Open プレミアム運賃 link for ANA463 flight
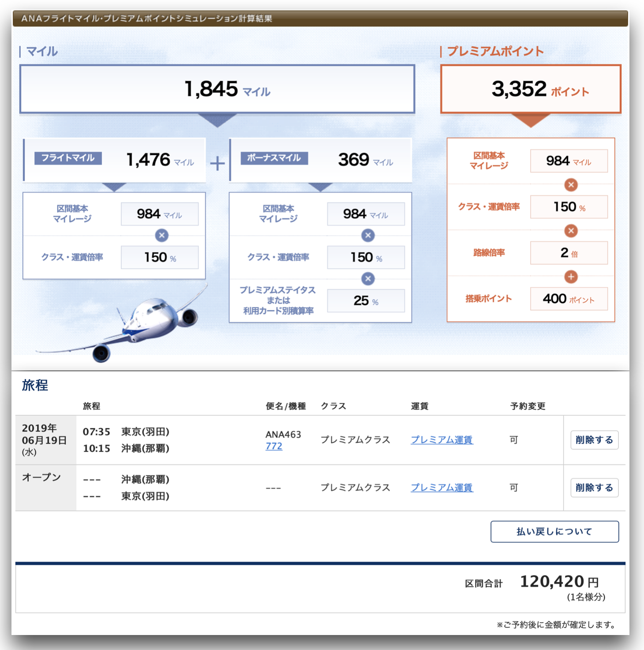The width and height of the screenshot is (644, 650). pyautogui.click(x=442, y=440)
